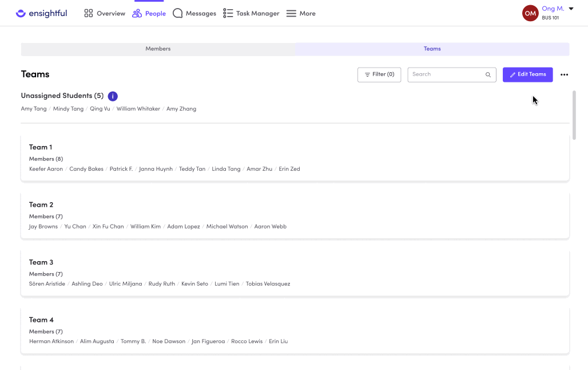Click the search magnifier icon
The width and height of the screenshot is (588, 370).
(x=488, y=74)
